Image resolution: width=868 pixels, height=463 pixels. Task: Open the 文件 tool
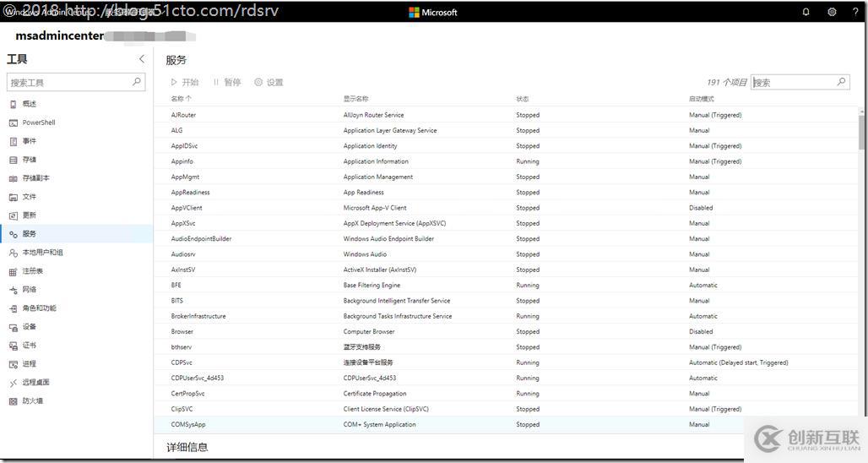point(77,197)
